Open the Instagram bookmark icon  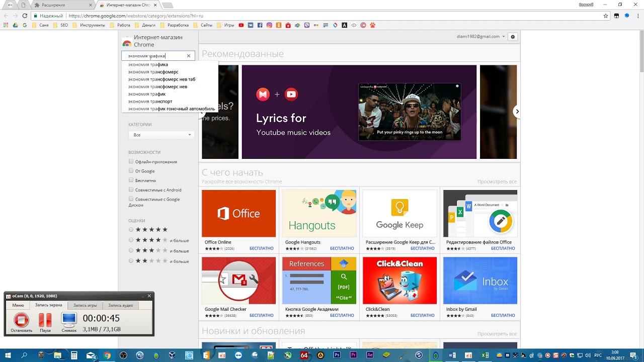(x=270, y=25)
